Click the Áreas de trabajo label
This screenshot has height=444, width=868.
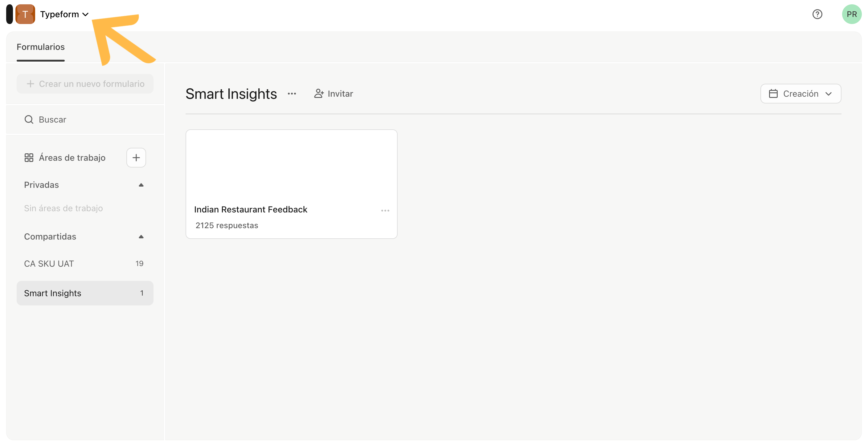pyautogui.click(x=72, y=158)
